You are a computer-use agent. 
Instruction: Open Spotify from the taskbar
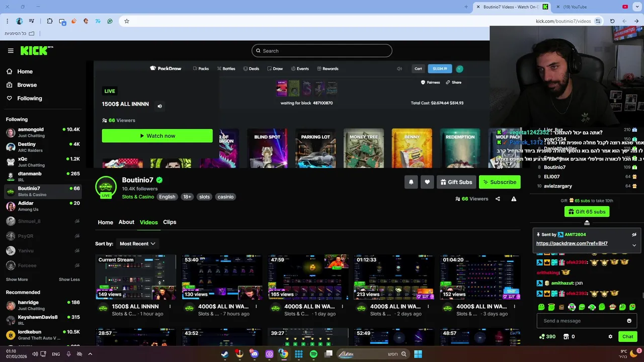click(313, 354)
